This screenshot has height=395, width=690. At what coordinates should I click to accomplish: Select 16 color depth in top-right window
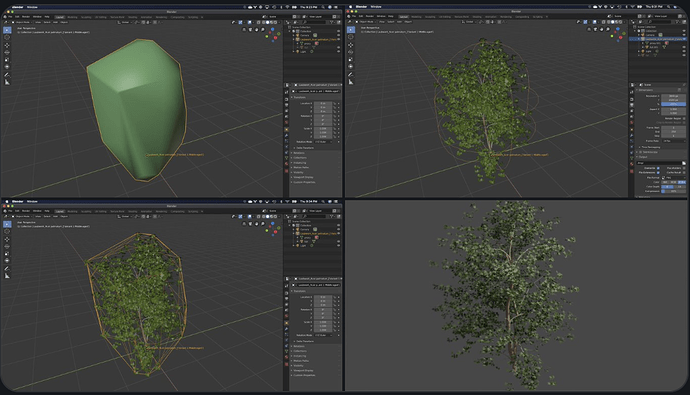coord(680,187)
